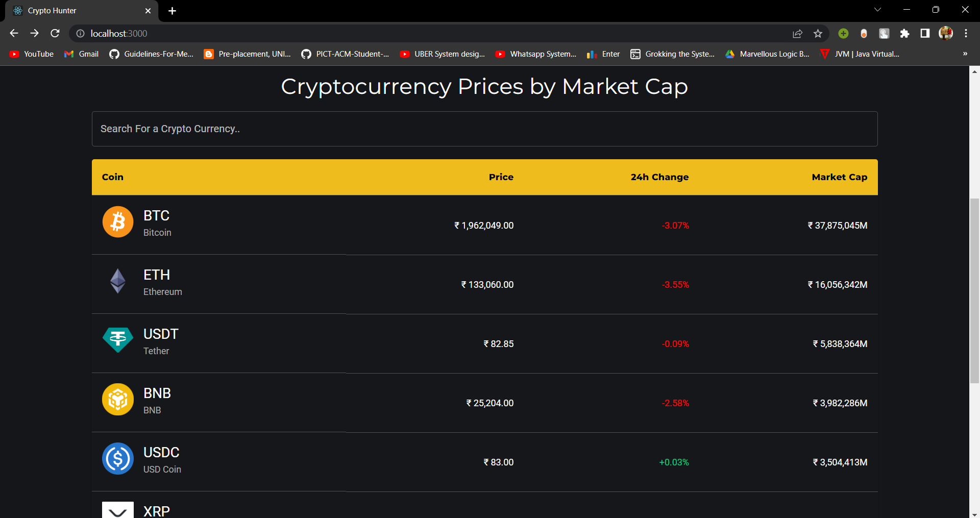980x518 pixels.
Task: Click the Tether (USDT) logo
Action: point(117,340)
